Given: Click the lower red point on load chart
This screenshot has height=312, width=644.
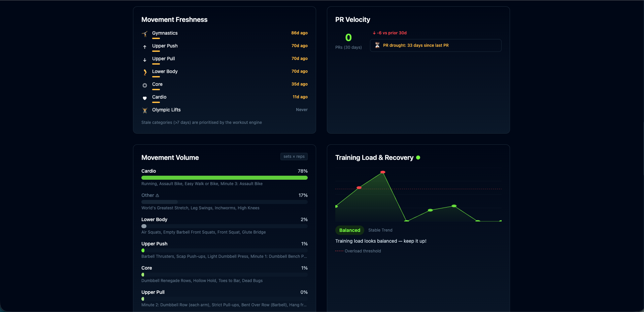Looking at the screenshot, I should (359, 188).
